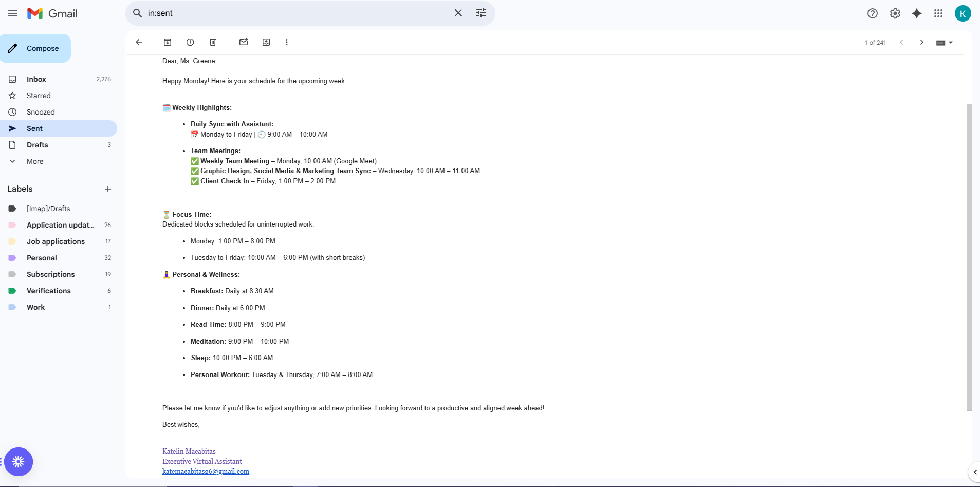Open the More options three-dot menu
Image resolution: width=980 pixels, height=487 pixels.
tap(287, 42)
